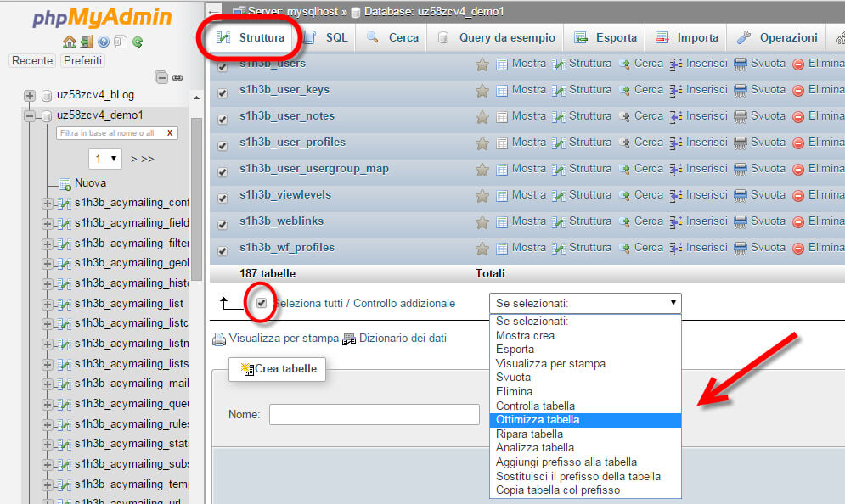Open the page number dropdown in sidebar
The width and height of the screenshot is (845, 504).
point(105,159)
